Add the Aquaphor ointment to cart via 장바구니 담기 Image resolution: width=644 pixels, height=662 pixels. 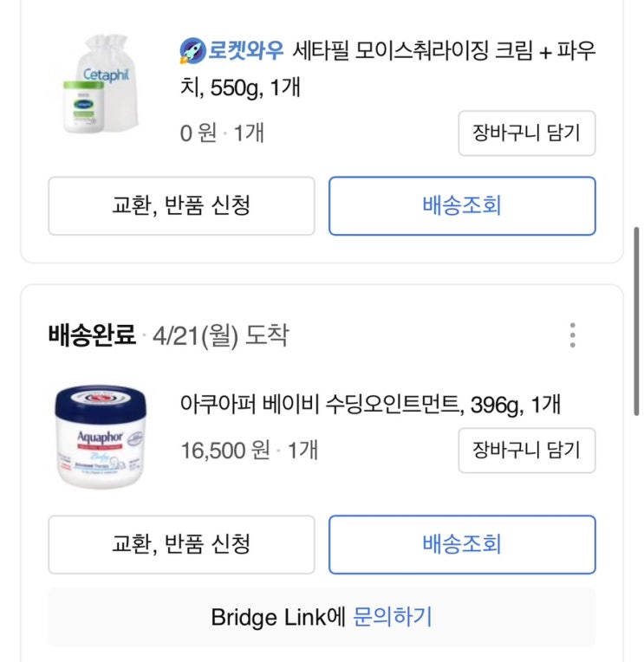click(526, 451)
